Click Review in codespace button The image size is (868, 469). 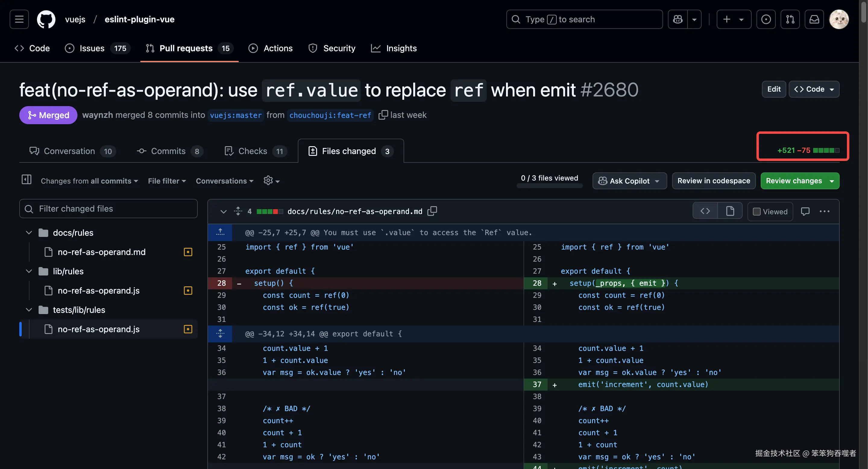[x=713, y=181]
